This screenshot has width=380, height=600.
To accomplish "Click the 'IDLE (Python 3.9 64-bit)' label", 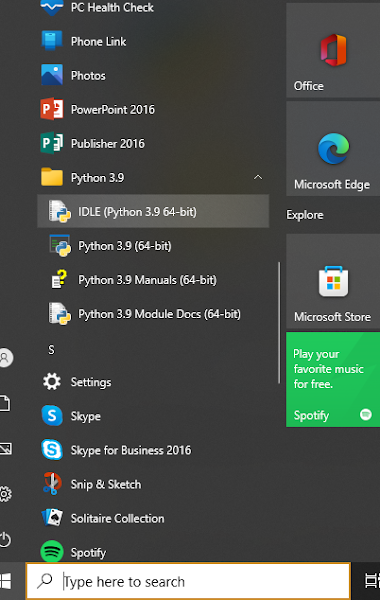I will (137, 212).
